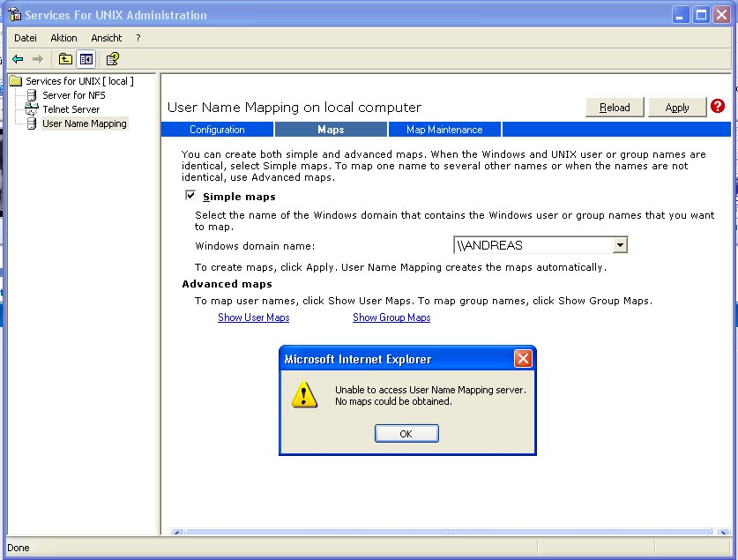Maximize the Services For UNIX Administration window
Screen dimensions: 738x560
click(701, 15)
